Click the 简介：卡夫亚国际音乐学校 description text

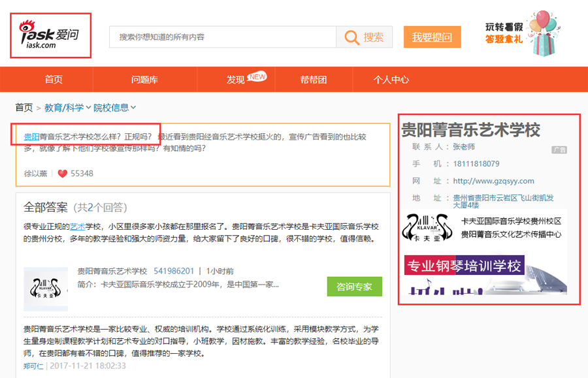coord(178,285)
